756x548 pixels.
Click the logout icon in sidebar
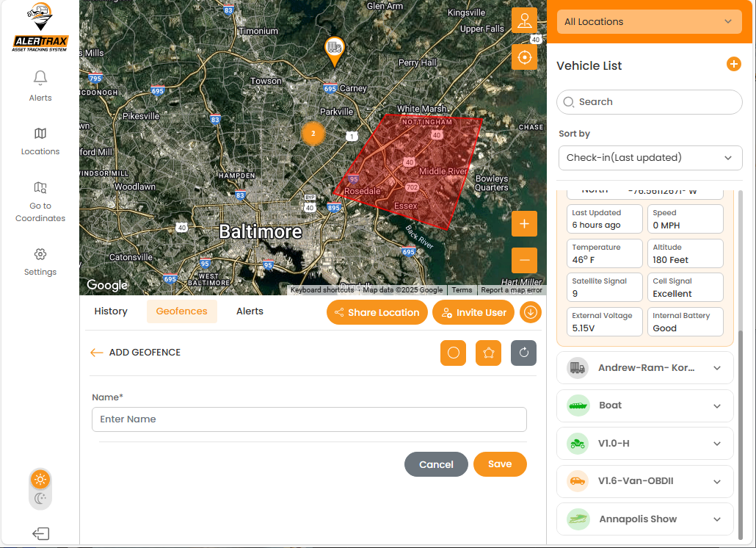pos(41,533)
